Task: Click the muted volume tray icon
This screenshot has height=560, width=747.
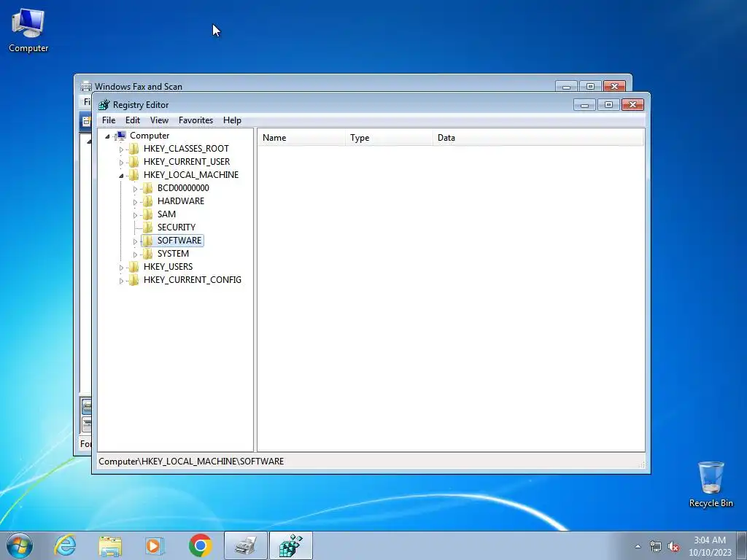Action: (x=673, y=547)
